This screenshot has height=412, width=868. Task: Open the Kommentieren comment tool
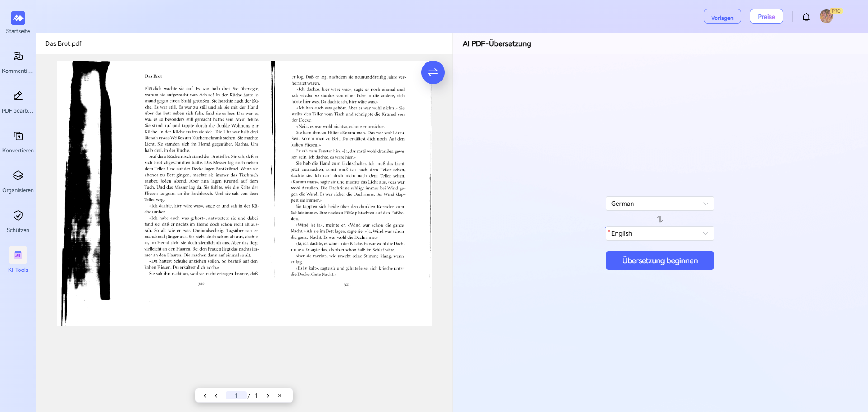click(x=18, y=56)
